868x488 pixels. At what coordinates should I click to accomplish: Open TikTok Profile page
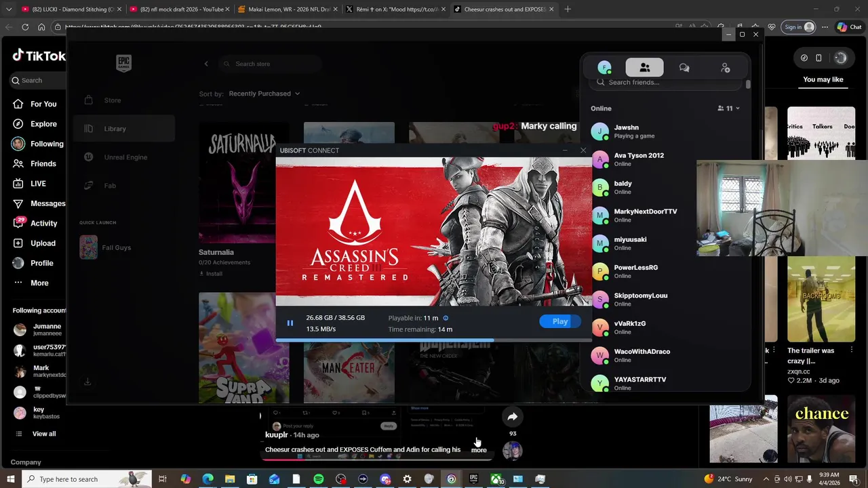click(x=34, y=263)
